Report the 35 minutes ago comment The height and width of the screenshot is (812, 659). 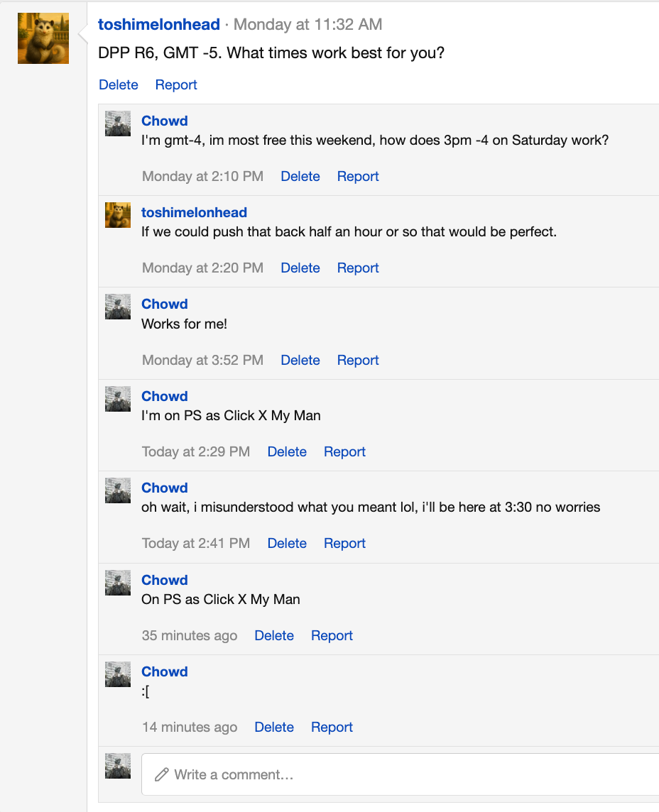click(332, 635)
